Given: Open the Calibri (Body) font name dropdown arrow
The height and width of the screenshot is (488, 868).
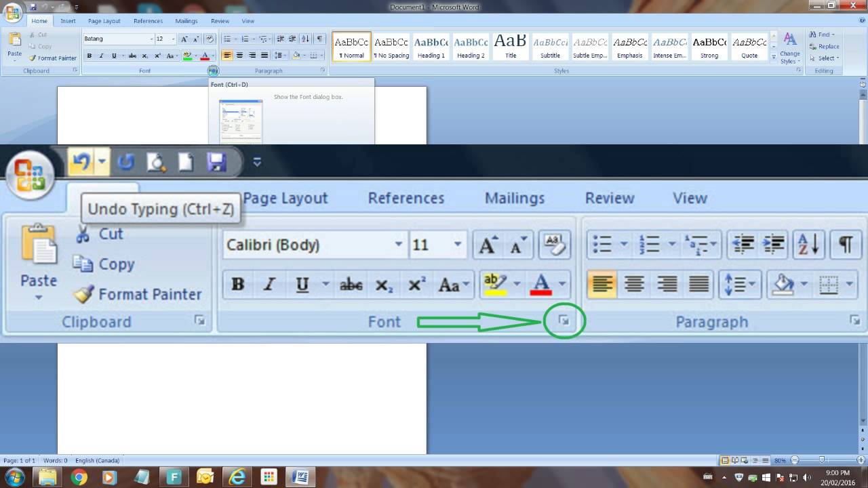Looking at the screenshot, I should (x=398, y=245).
